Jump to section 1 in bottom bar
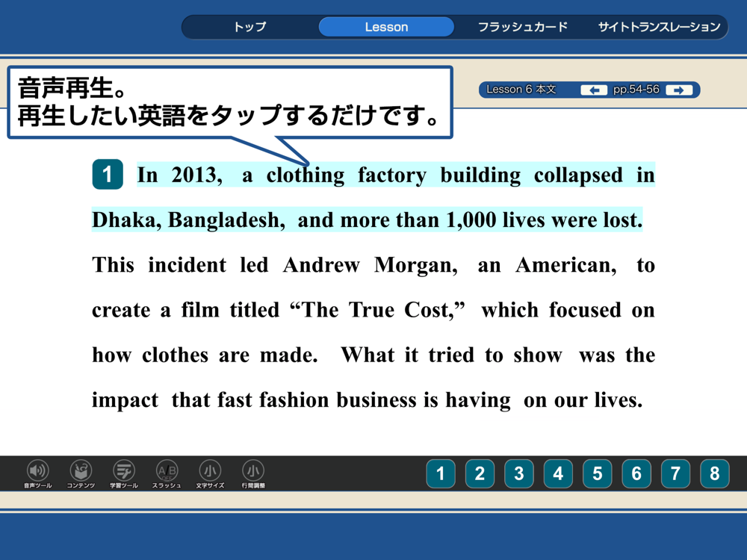The width and height of the screenshot is (747, 560). [x=441, y=474]
